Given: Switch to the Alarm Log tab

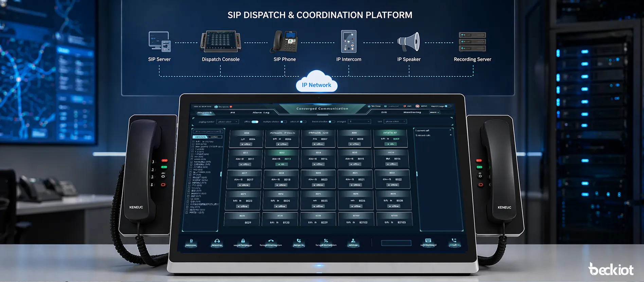Looking at the screenshot, I should [x=261, y=112].
